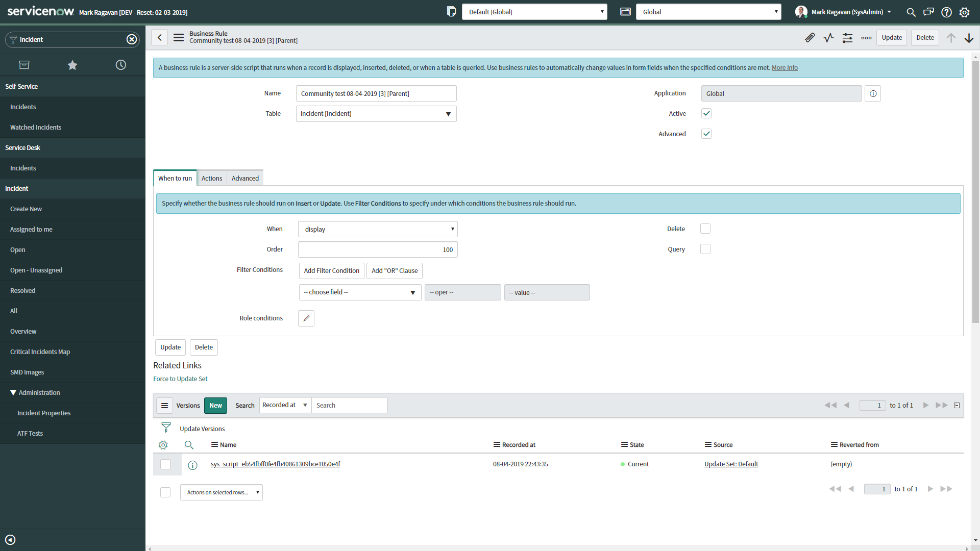Image resolution: width=980 pixels, height=551 pixels.
Task: Open the Table Incident [incident] dropdown
Action: (x=376, y=114)
